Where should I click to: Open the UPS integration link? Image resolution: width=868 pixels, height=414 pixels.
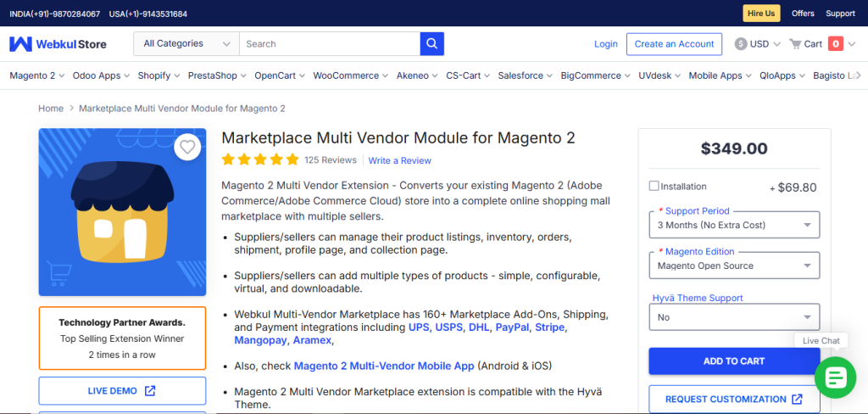419,327
